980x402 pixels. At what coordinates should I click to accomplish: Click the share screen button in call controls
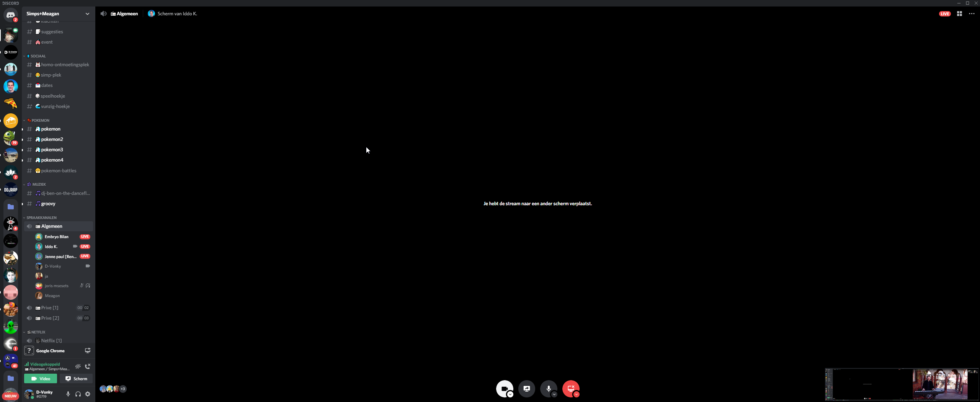(527, 389)
